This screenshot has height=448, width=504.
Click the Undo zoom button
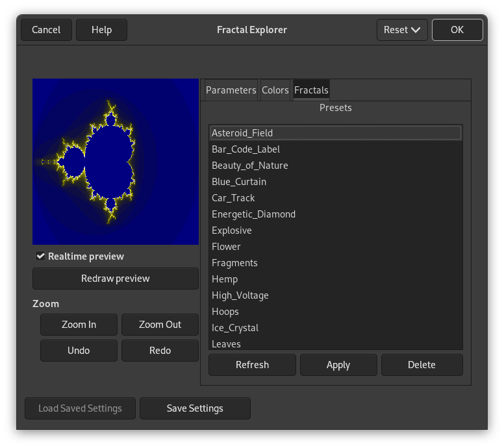click(79, 351)
